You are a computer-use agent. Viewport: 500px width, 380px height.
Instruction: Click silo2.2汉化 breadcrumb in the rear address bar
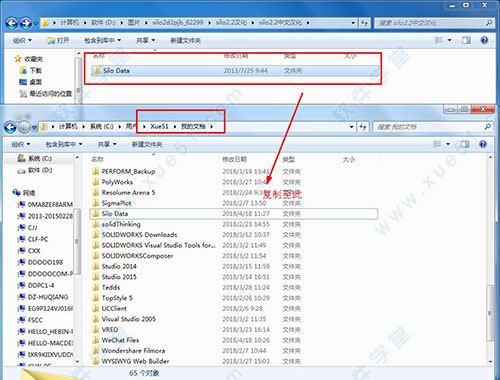(231, 23)
